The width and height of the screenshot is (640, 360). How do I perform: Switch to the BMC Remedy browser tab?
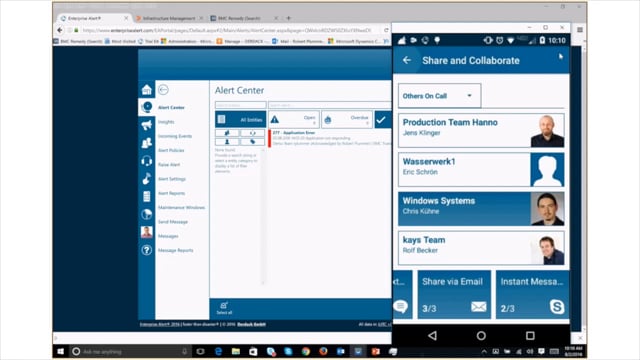pos(243,18)
